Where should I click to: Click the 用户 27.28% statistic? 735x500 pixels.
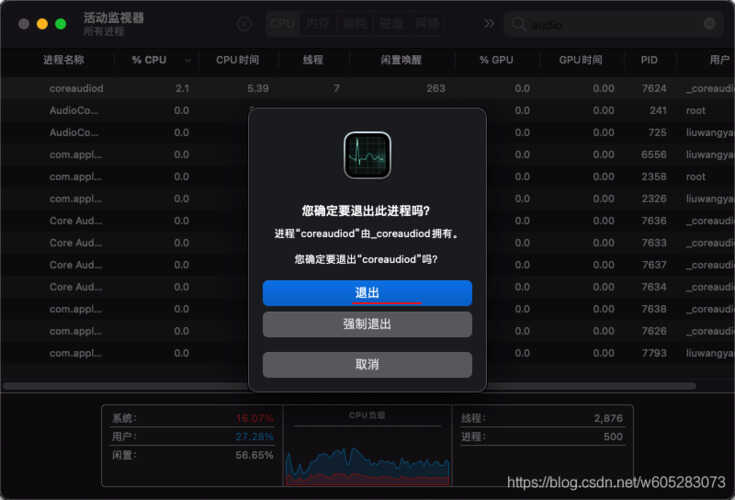coord(193,437)
